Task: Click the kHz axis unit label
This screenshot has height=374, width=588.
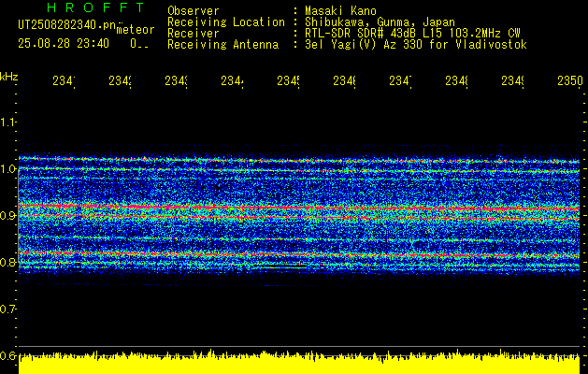Action: (8, 77)
